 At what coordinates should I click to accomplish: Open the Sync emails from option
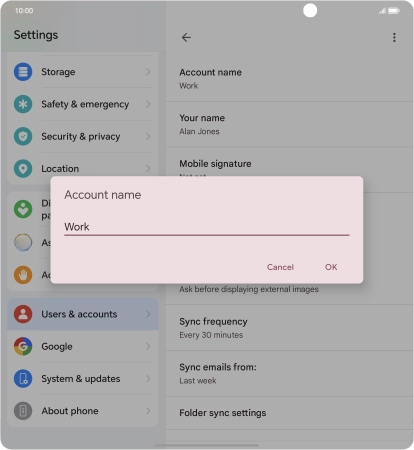290,374
